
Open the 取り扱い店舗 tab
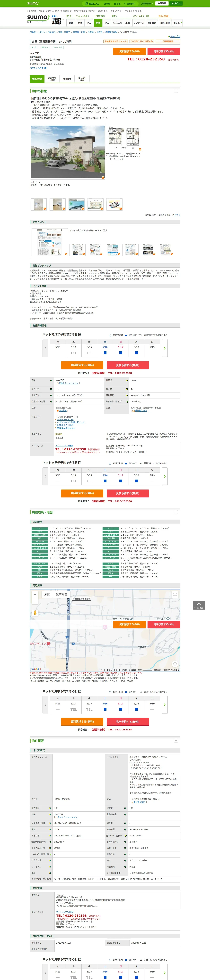pos(82,79)
